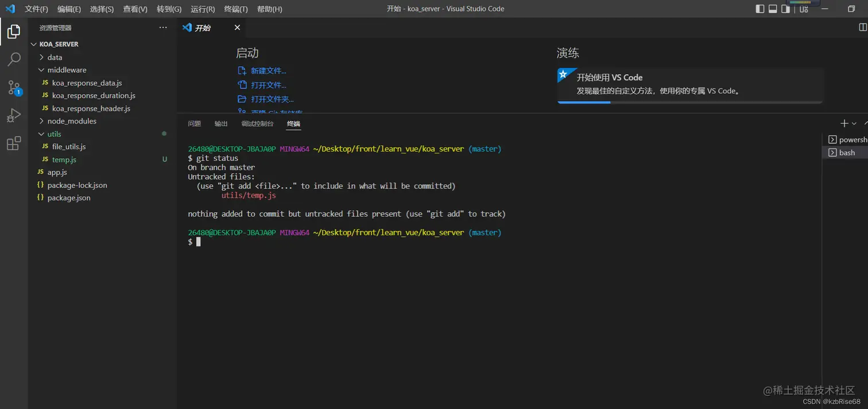The image size is (868, 409).
Task: Open the explorer panel more actions ellipsis
Action: pyautogui.click(x=163, y=28)
